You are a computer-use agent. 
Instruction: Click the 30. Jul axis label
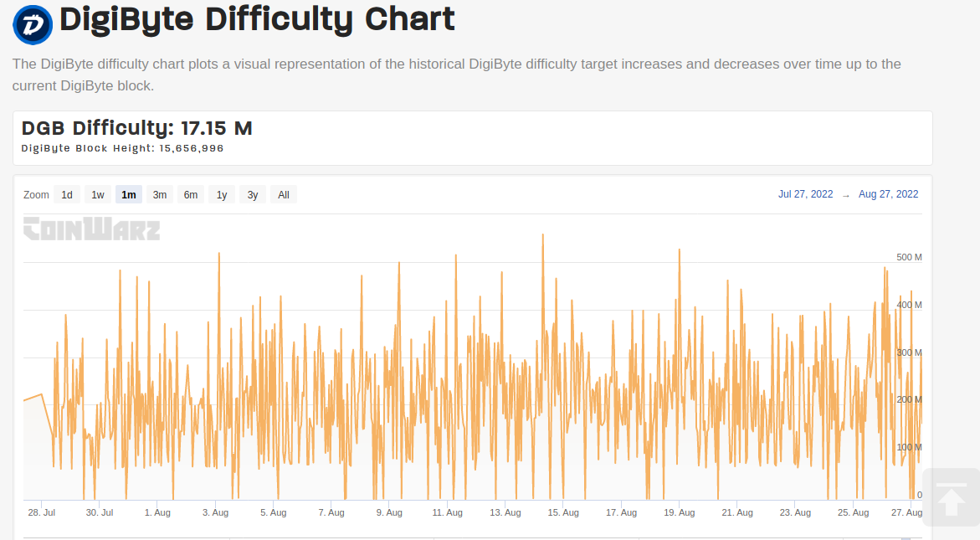[x=100, y=512]
